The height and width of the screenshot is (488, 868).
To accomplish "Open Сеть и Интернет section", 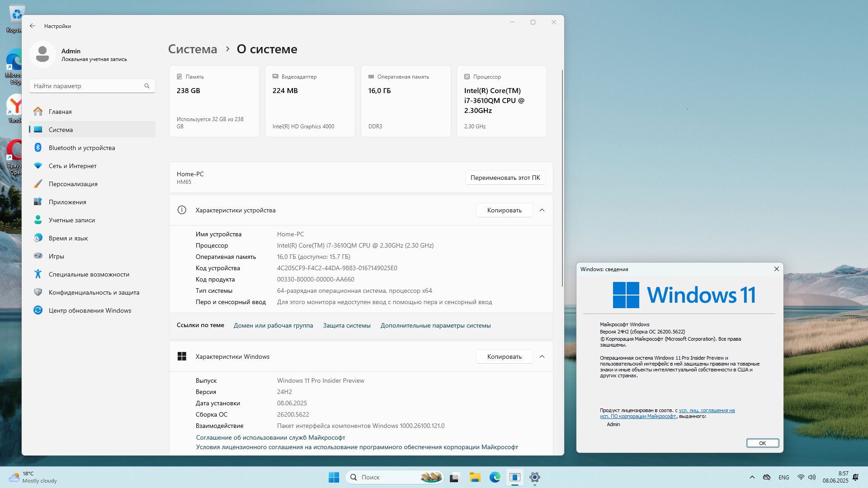I will tap(72, 166).
